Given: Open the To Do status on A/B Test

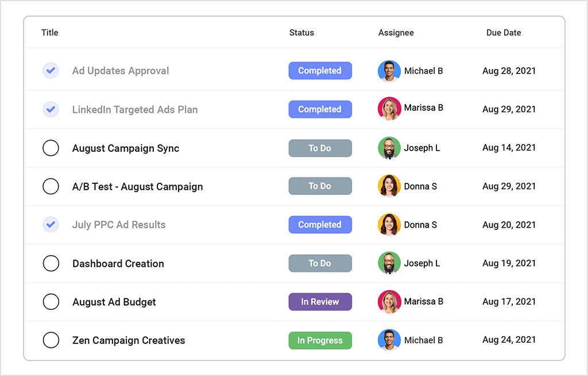Looking at the screenshot, I should (x=320, y=186).
